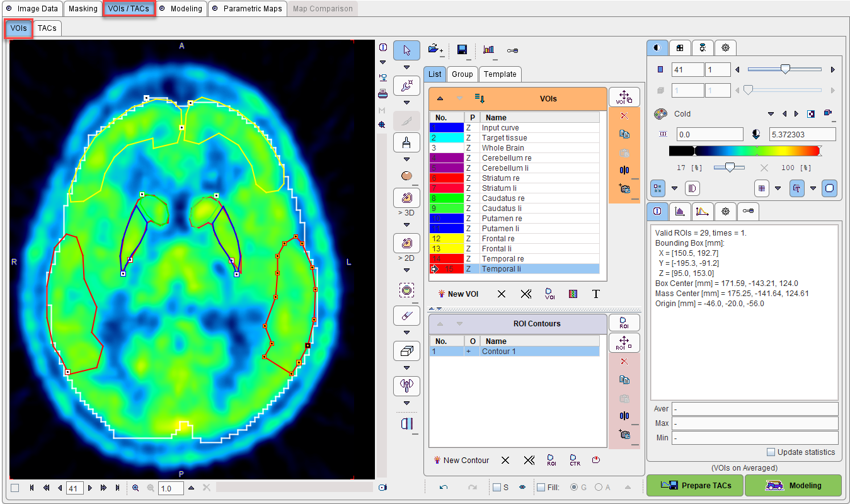
Task: Click the Load VOIs folder icon
Action: pos(435,49)
